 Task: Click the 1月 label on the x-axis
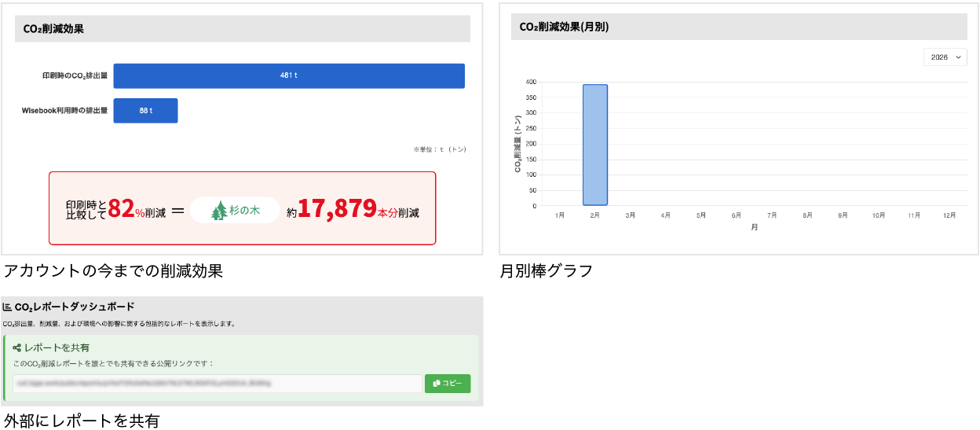point(559,215)
